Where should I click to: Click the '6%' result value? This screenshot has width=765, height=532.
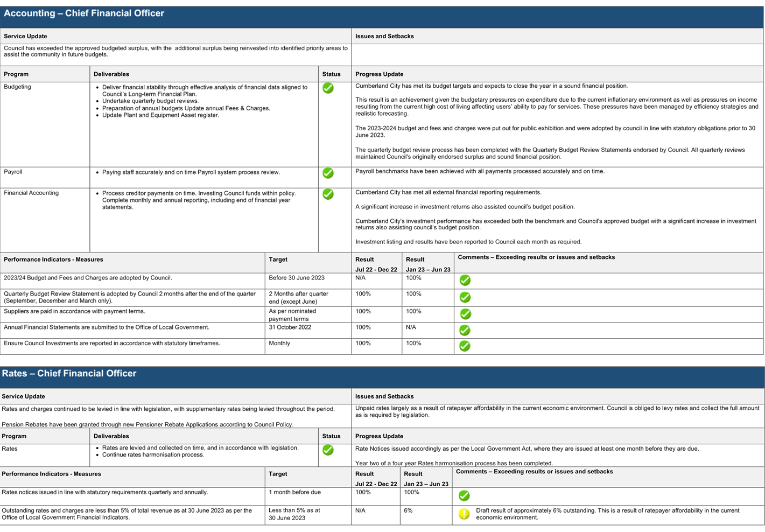tap(408, 510)
